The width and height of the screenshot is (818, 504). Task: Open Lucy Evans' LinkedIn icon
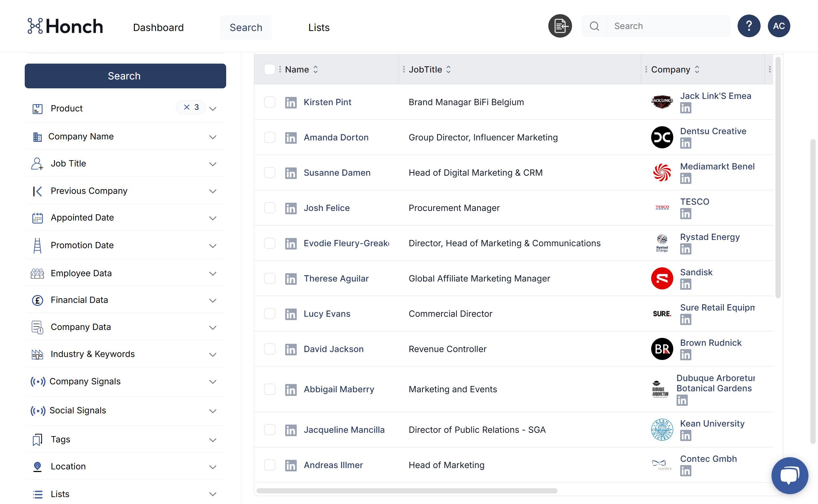click(291, 314)
